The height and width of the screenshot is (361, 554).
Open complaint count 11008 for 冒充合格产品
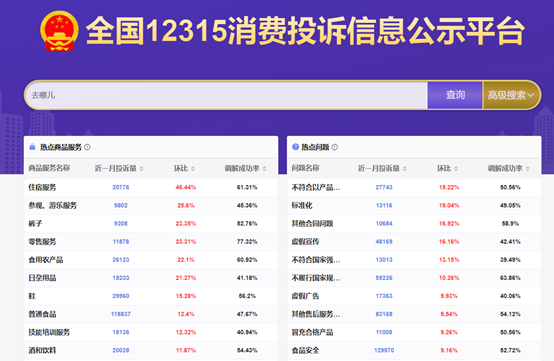(384, 332)
